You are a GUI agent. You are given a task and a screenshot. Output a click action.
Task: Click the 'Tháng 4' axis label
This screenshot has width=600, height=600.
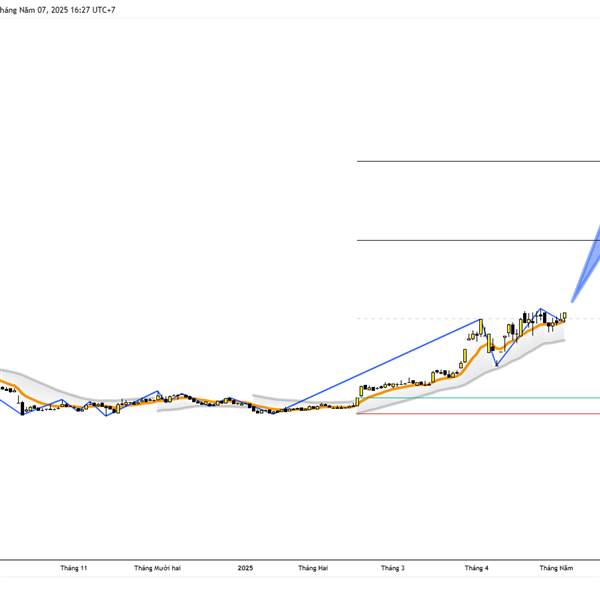click(476, 568)
